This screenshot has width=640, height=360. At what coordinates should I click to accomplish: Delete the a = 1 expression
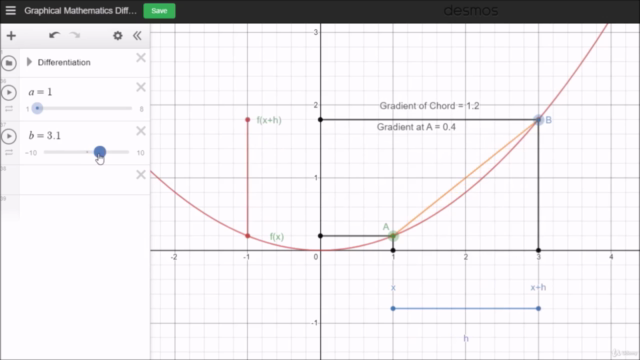coord(141,87)
